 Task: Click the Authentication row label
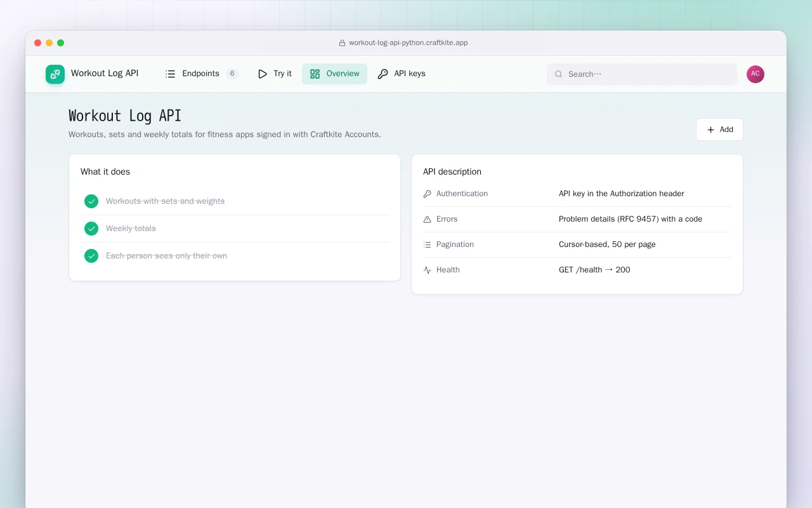point(462,194)
